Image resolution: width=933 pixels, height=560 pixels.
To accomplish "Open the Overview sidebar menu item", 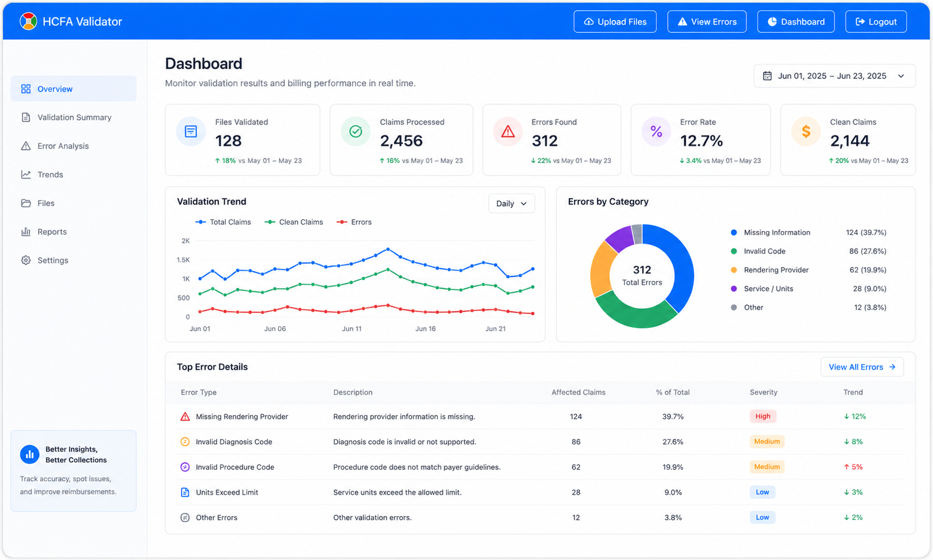I will click(x=73, y=89).
